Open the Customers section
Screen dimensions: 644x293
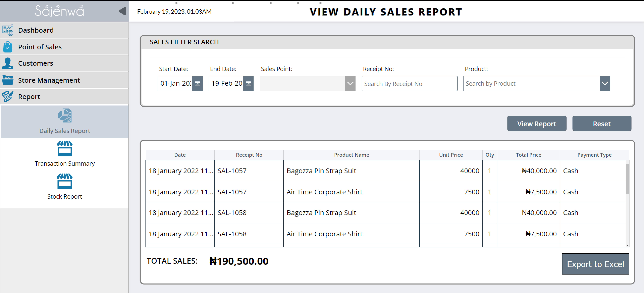coord(64,63)
